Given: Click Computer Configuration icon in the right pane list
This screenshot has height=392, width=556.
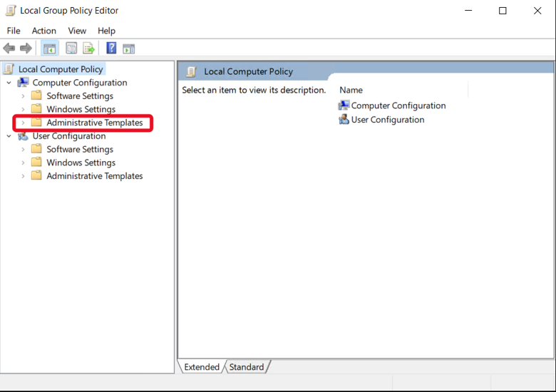Looking at the screenshot, I should pyautogui.click(x=344, y=105).
